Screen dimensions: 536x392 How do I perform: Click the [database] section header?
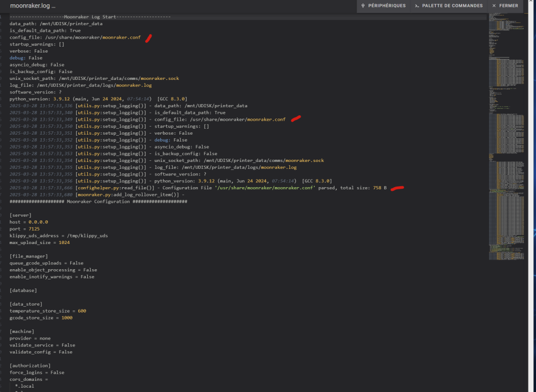(x=23, y=291)
